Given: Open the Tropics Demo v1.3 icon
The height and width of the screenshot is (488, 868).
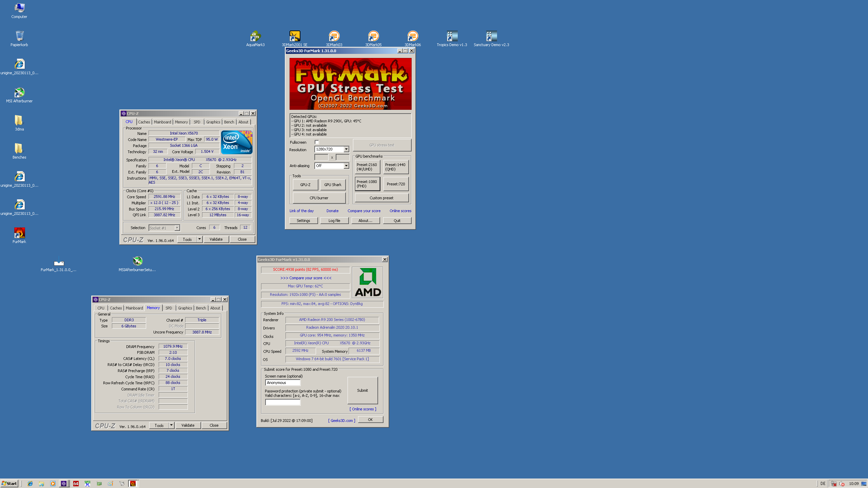Looking at the screenshot, I should tap(452, 36).
